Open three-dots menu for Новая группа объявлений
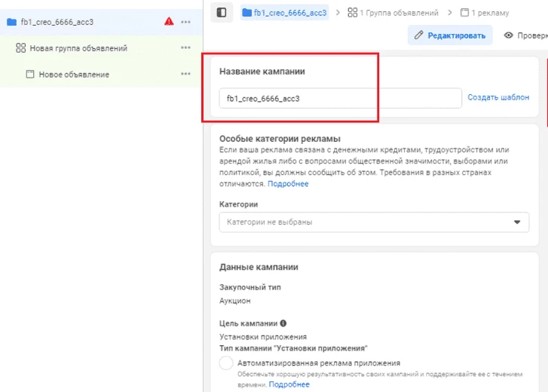The image size is (548, 392). (185, 47)
